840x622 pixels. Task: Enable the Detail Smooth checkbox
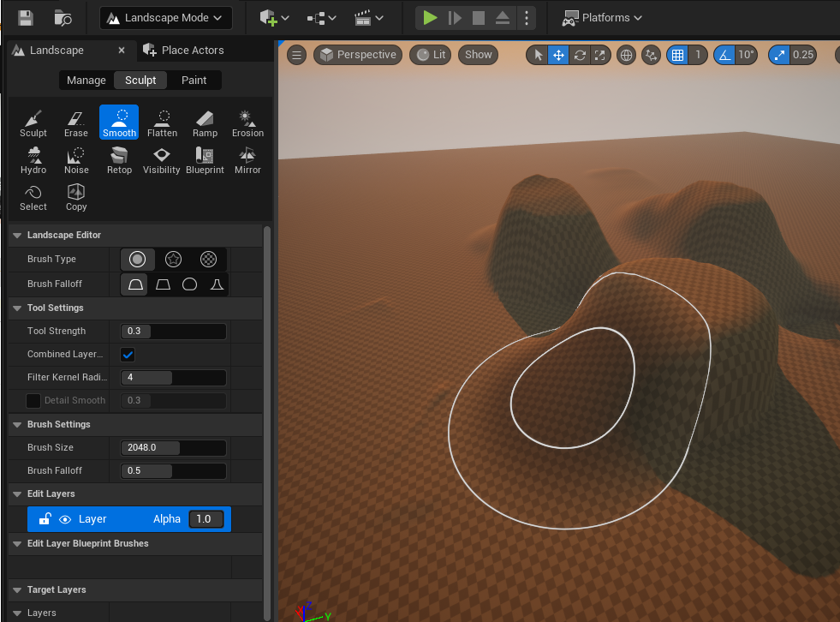click(x=33, y=401)
